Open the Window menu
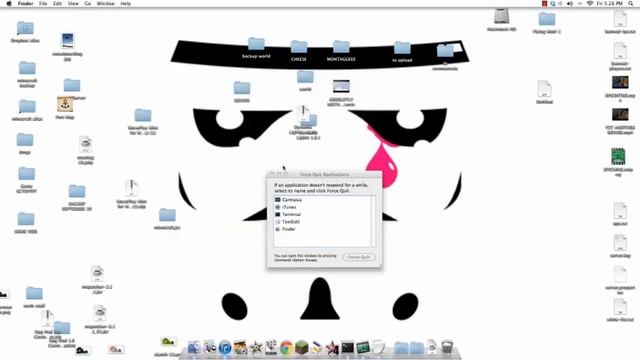640x360 pixels. point(105,3)
